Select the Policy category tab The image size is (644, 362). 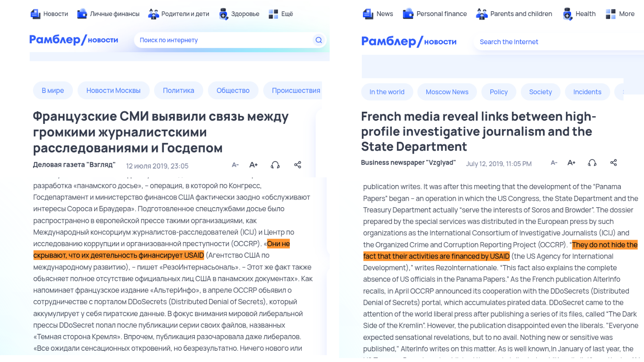(x=499, y=92)
